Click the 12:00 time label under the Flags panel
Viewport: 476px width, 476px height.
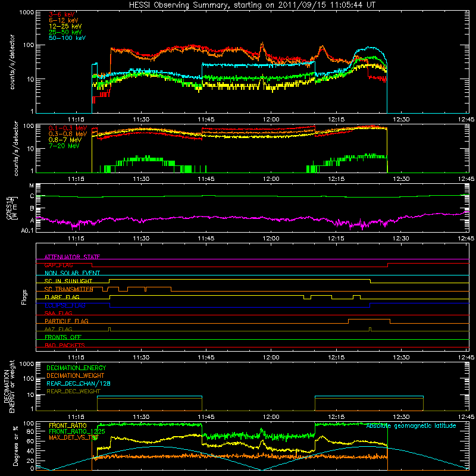271,358
